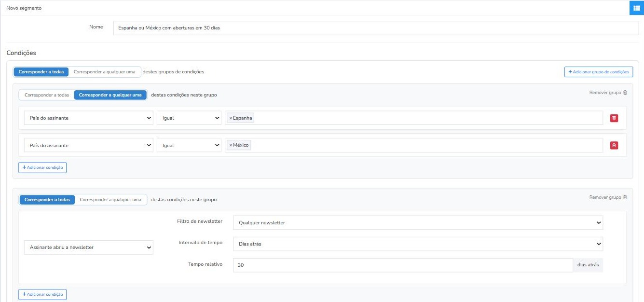Viewport: 644px width, 302px height.
Task: Click the 'Intervalo de tempo' label
Action: 201,243
